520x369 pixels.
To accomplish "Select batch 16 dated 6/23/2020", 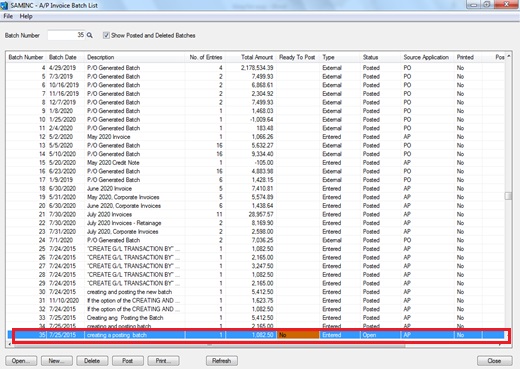I will [255, 171].
